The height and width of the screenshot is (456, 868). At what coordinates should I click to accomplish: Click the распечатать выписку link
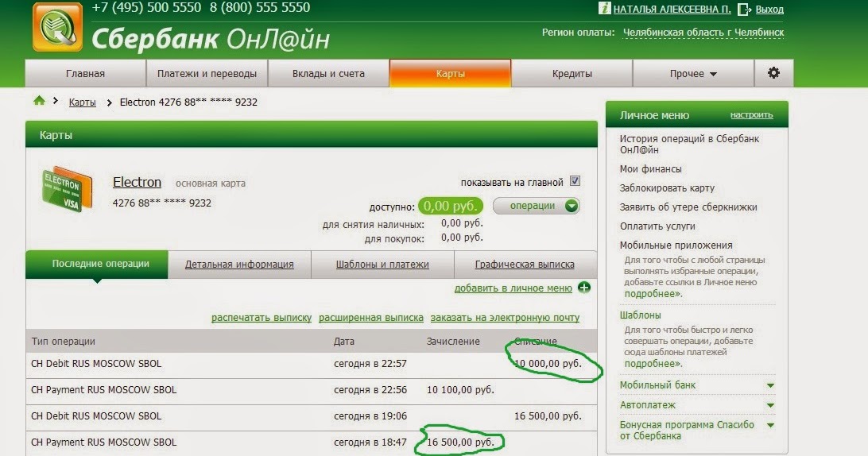click(x=262, y=318)
